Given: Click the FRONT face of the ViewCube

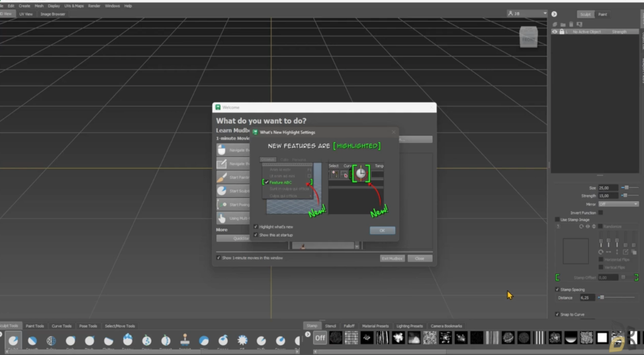Looking at the screenshot, I should pos(528,40).
